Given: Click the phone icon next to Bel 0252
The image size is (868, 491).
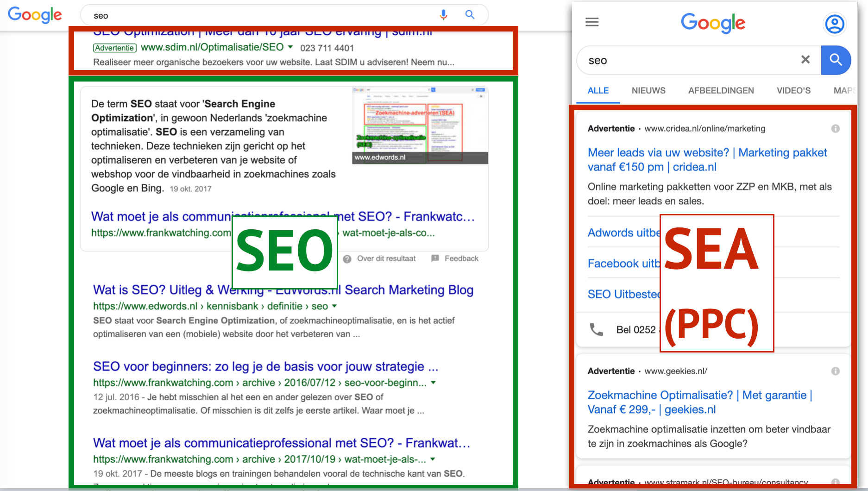Looking at the screenshot, I should [x=596, y=329].
